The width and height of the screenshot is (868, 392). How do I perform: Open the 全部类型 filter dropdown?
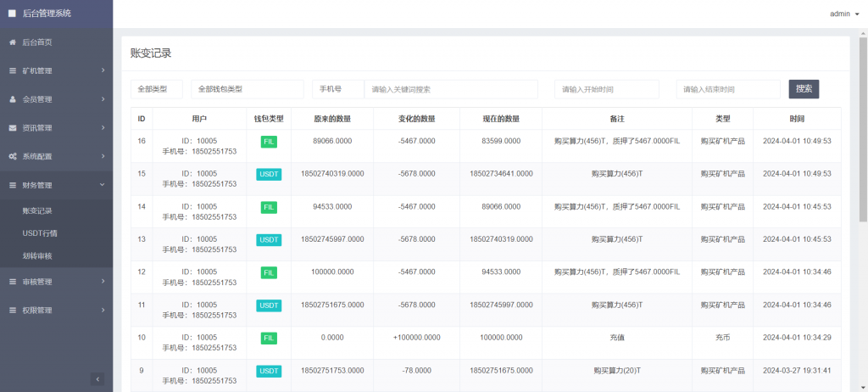[x=157, y=89]
